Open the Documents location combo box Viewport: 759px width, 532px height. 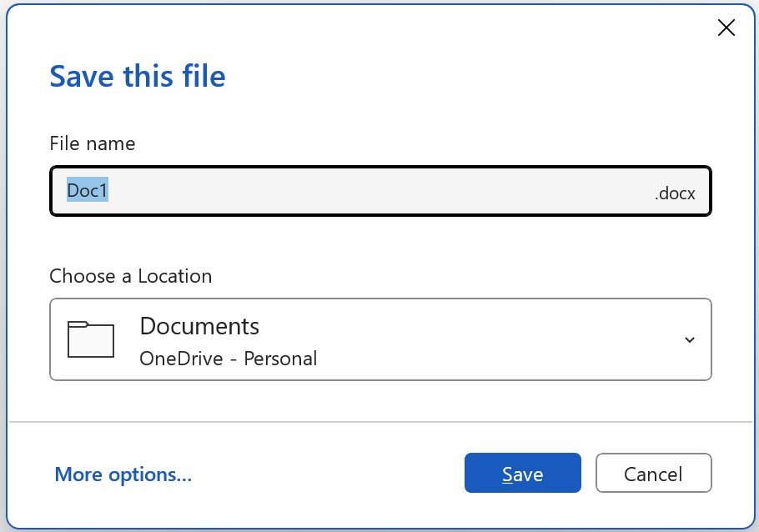[380, 339]
